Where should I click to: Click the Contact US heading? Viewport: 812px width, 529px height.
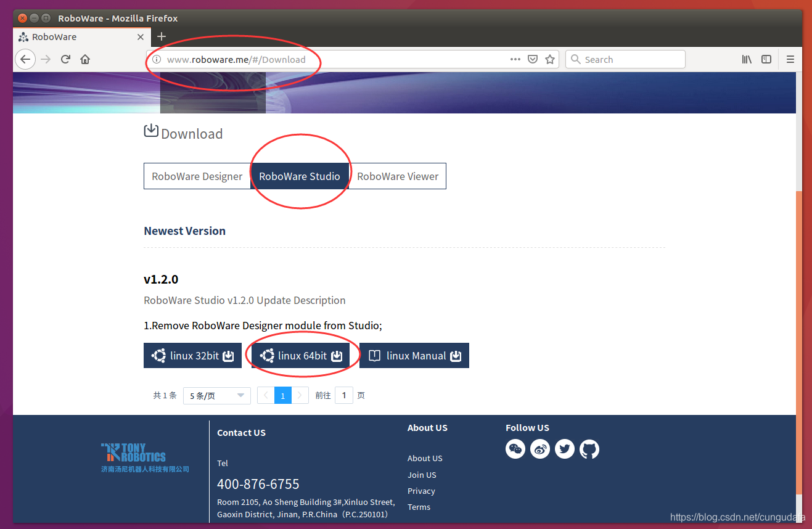point(241,433)
